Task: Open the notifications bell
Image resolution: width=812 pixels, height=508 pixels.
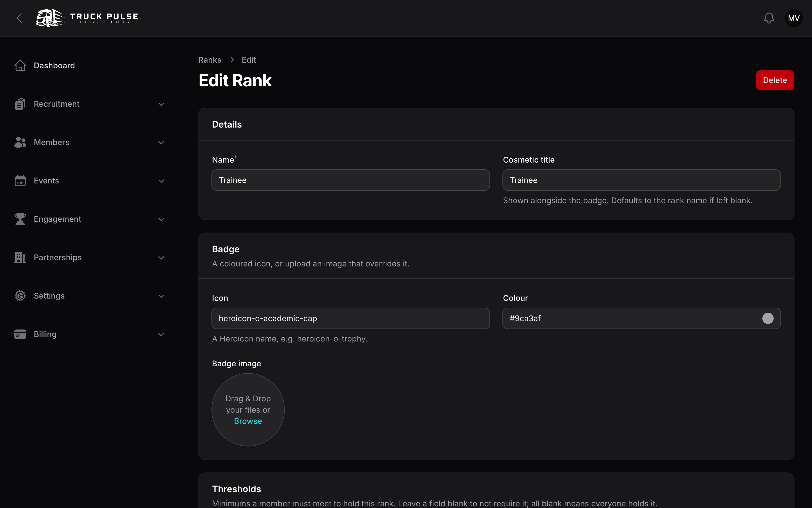Action: (769, 18)
